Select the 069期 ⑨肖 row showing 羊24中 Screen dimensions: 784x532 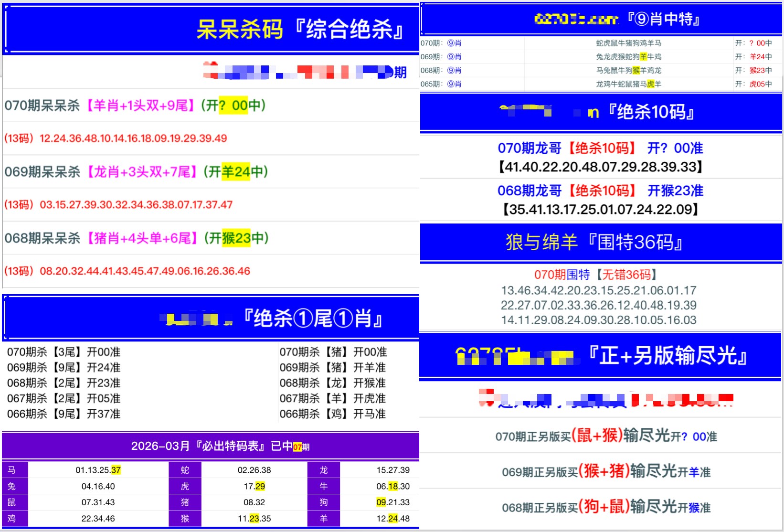click(600, 57)
